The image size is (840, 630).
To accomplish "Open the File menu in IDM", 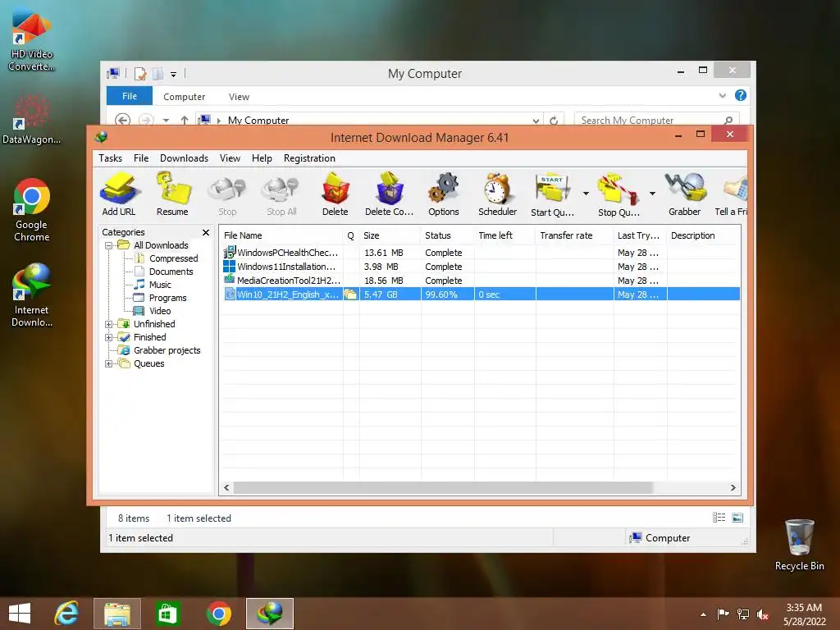I will pos(141,158).
